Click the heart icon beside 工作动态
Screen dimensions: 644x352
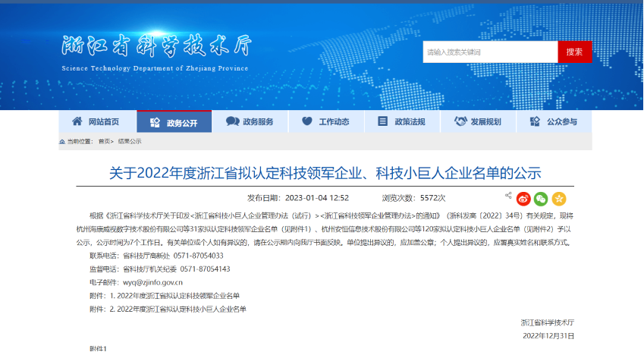click(307, 121)
